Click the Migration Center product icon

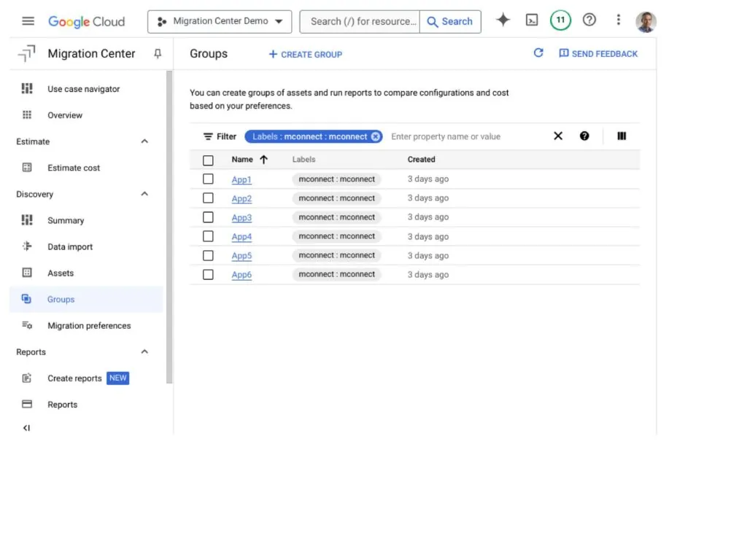coord(27,53)
